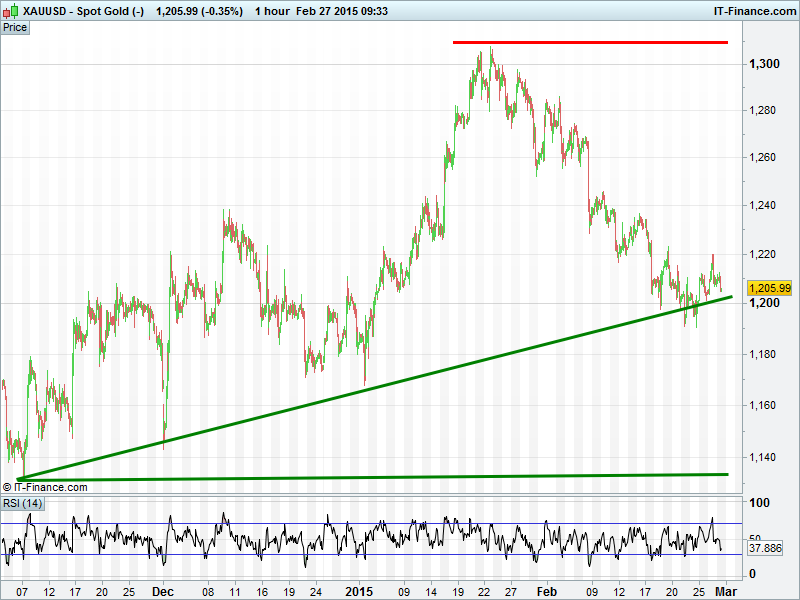Click the 'Feb' date axis label
Viewport: 800px width, 600px height.
[x=546, y=592]
